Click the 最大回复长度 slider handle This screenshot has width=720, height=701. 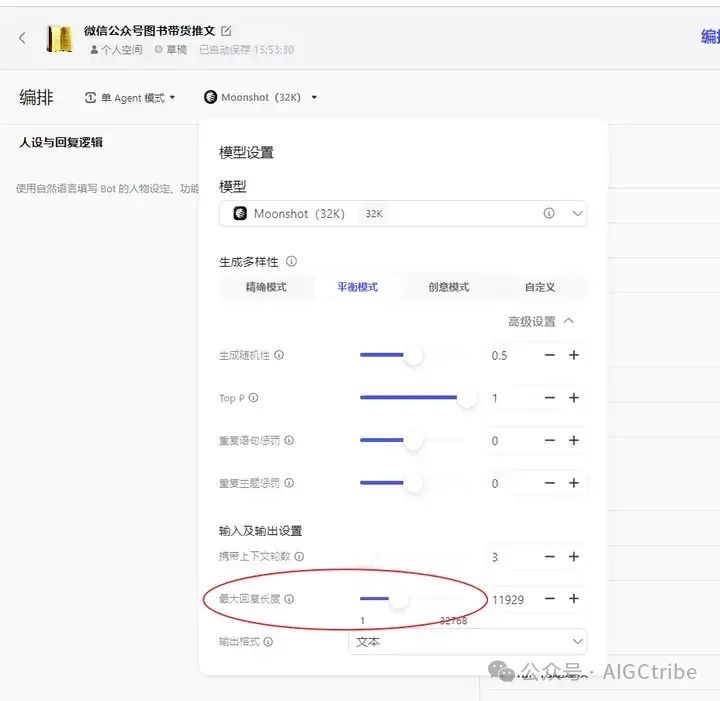[x=399, y=599]
